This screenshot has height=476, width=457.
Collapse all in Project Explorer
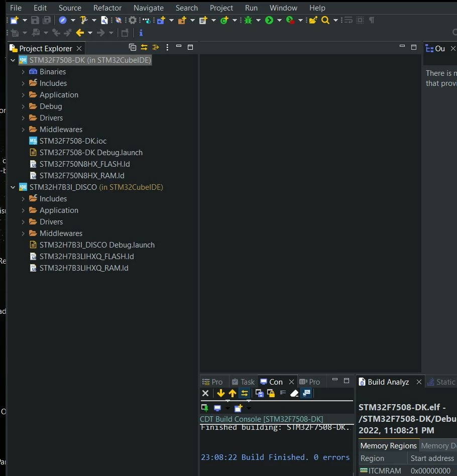(133, 47)
